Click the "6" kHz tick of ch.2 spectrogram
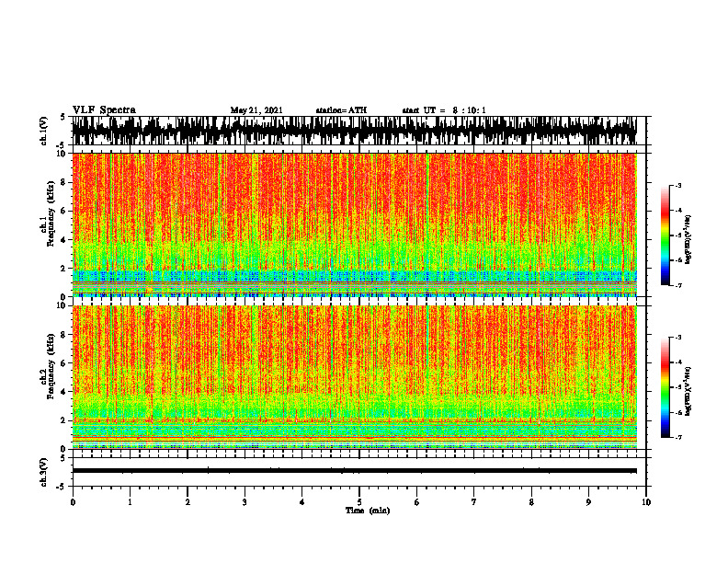 tap(64, 363)
